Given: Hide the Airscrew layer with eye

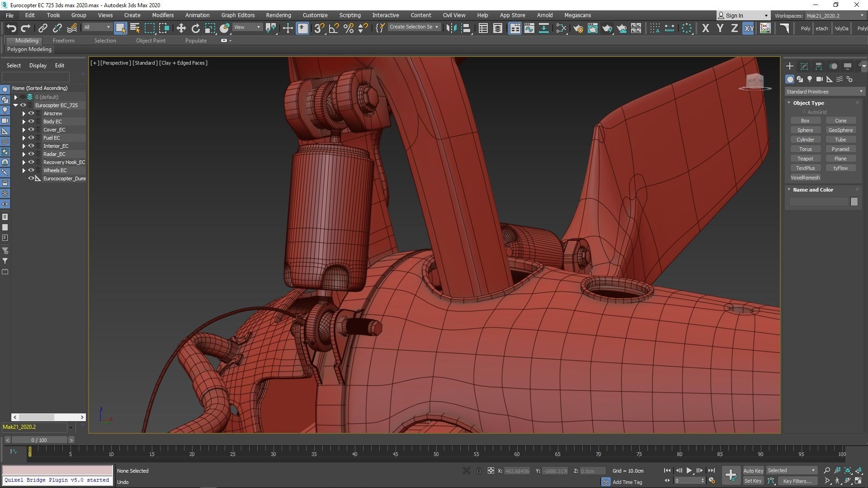Looking at the screenshot, I should pos(31,113).
